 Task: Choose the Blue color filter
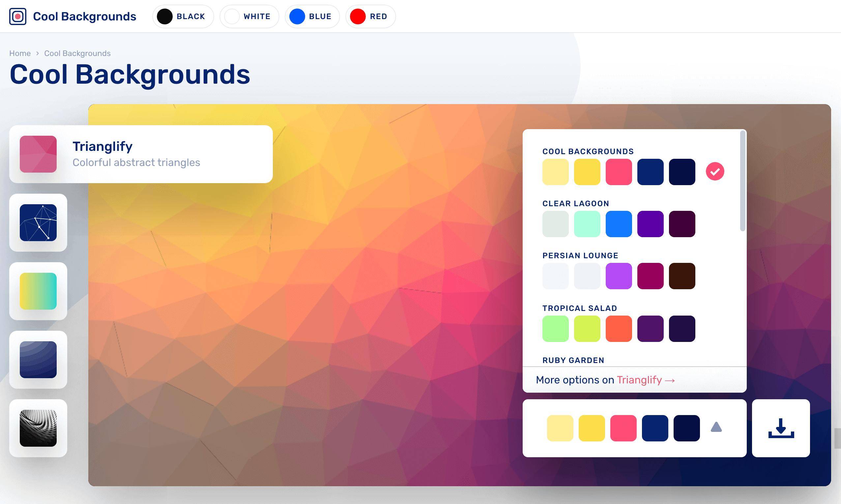(312, 16)
